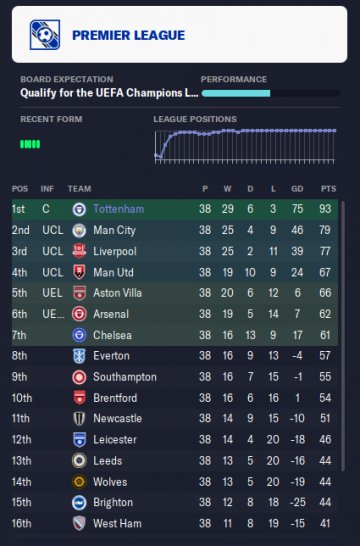Click the league positions graph

pyautogui.click(x=245, y=146)
